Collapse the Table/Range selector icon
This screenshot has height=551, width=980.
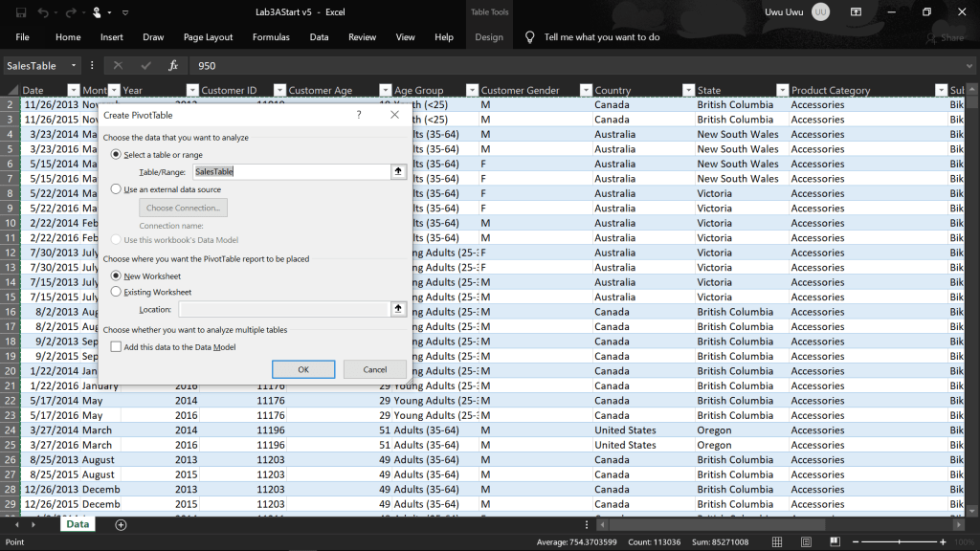click(x=398, y=171)
